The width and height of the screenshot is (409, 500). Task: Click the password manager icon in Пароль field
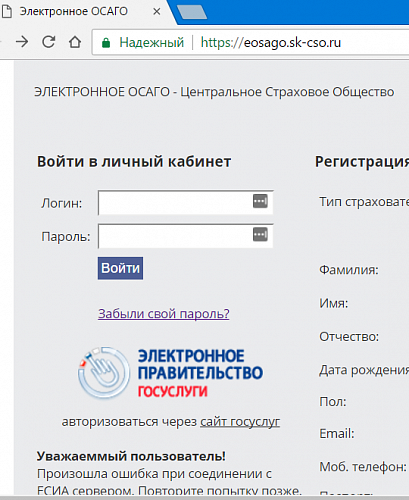tap(260, 234)
